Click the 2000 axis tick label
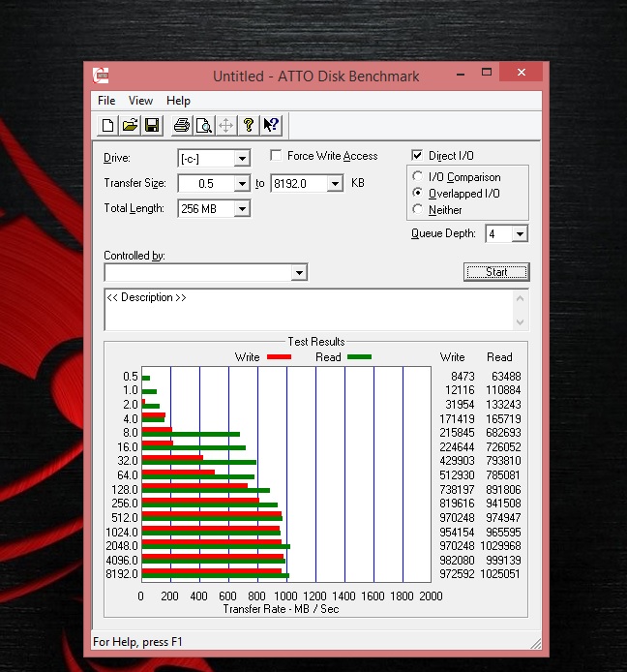This screenshot has height=672, width=627. (x=431, y=596)
